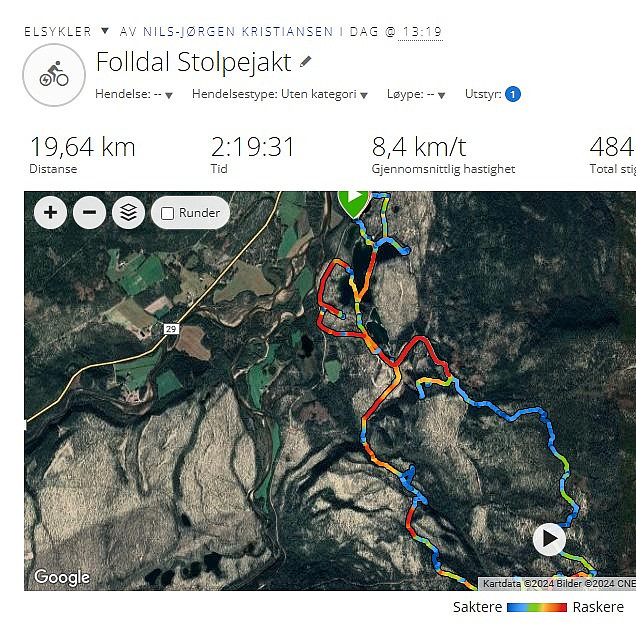The image size is (636, 628).
Task: Edit the Folldal Stolpejakt title with the pencil
Action: [x=305, y=62]
